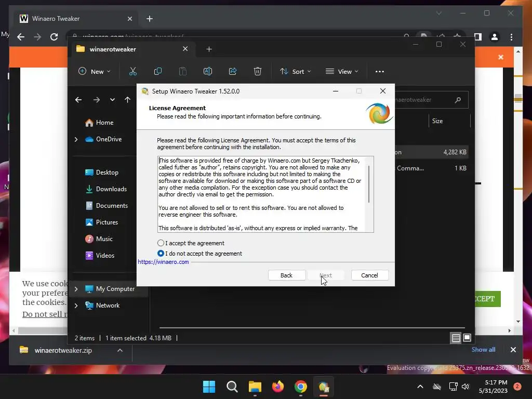Click the Delete trash icon in File Explorer
The height and width of the screenshot is (399, 532).
(x=258, y=71)
